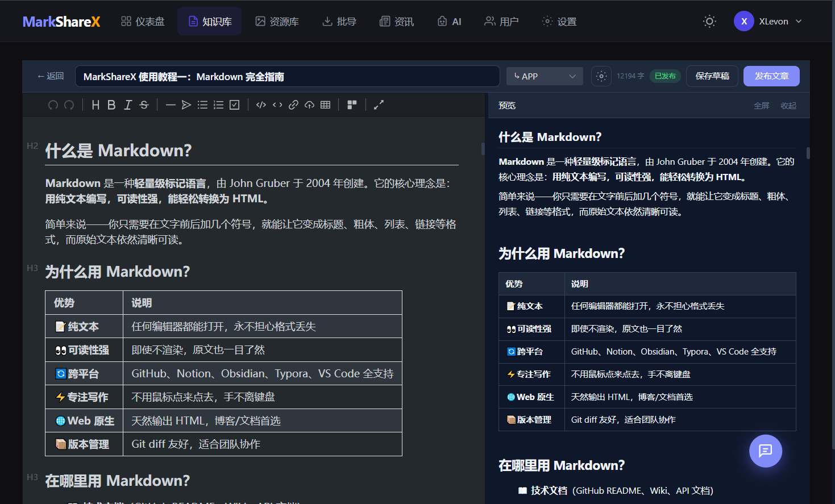835x504 pixels.
Task: Click 在哪里用 Markdown? heading in editor
Action: tap(118, 481)
